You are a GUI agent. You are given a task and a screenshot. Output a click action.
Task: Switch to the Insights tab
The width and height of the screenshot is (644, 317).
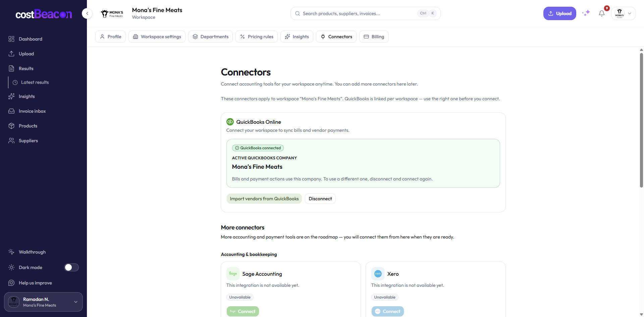tap(297, 37)
